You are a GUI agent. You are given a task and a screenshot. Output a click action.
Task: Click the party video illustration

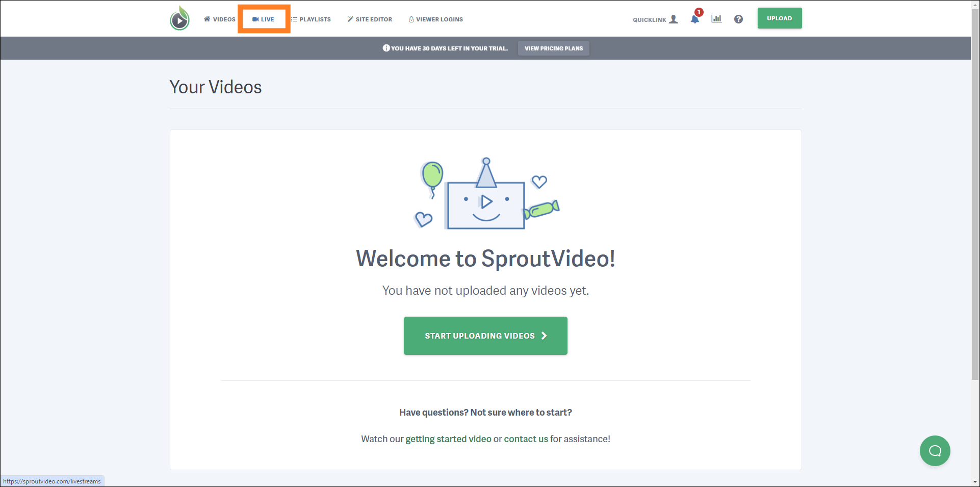(486, 194)
